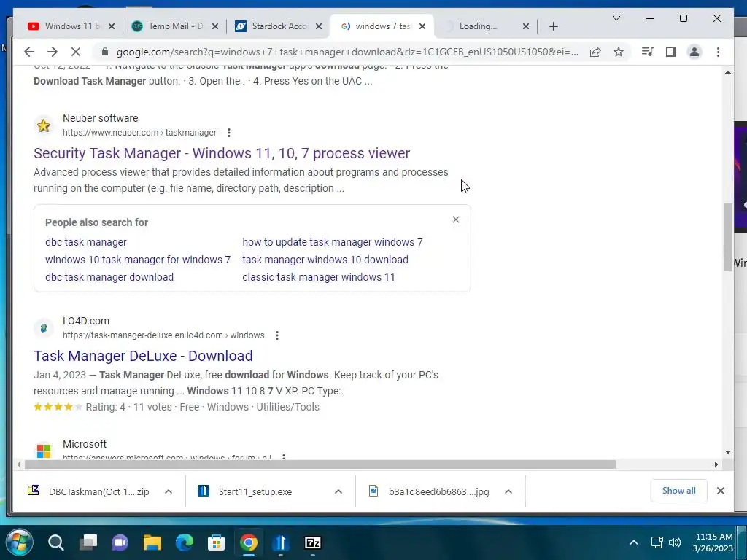Launch Microsoft Edge from taskbar

[185, 542]
